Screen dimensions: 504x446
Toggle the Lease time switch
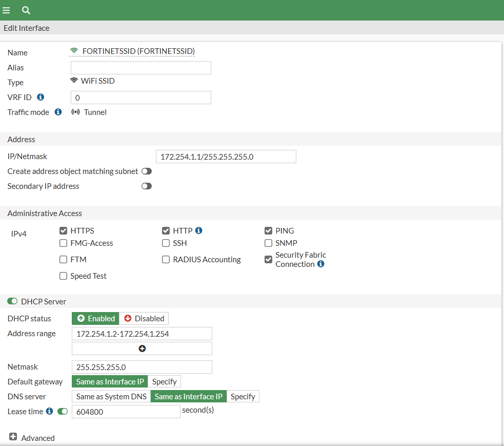[63, 411]
